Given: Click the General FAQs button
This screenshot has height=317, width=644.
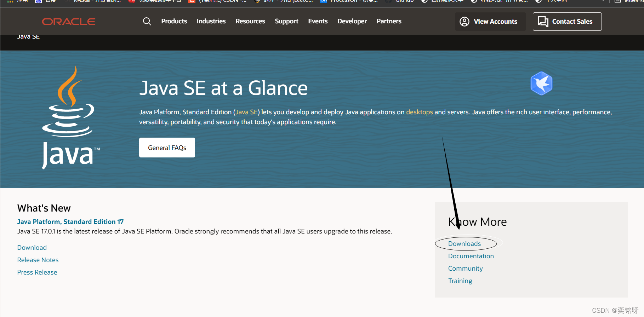Looking at the screenshot, I should pyautogui.click(x=167, y=148).
